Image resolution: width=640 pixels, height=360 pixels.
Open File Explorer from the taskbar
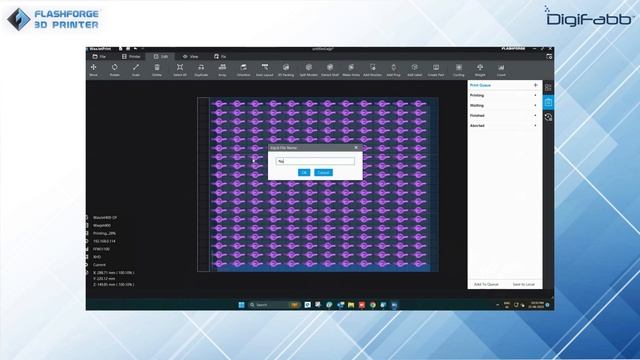(351, 305)
